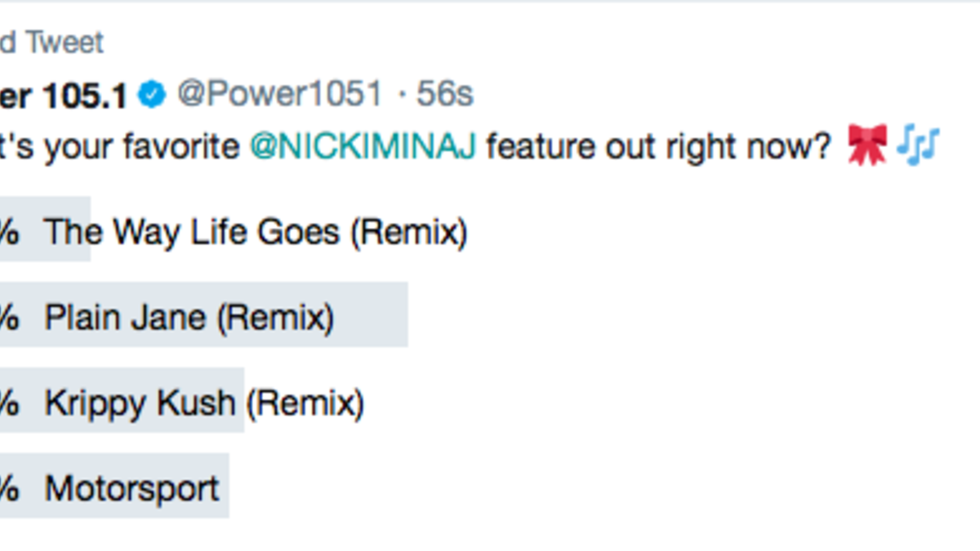
Task: Click the percent sign beside Plain Jane
Action: click(x=8, y=318)
